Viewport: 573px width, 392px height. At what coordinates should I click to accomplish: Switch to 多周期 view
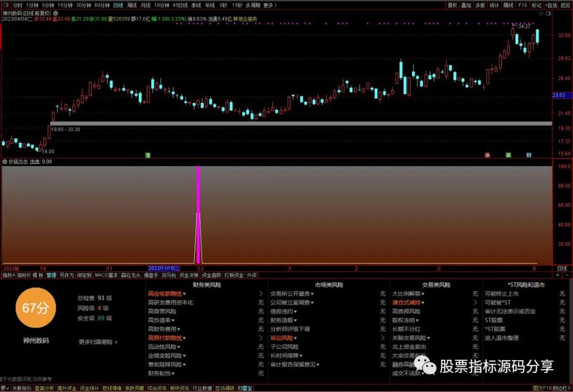(253, 5)
